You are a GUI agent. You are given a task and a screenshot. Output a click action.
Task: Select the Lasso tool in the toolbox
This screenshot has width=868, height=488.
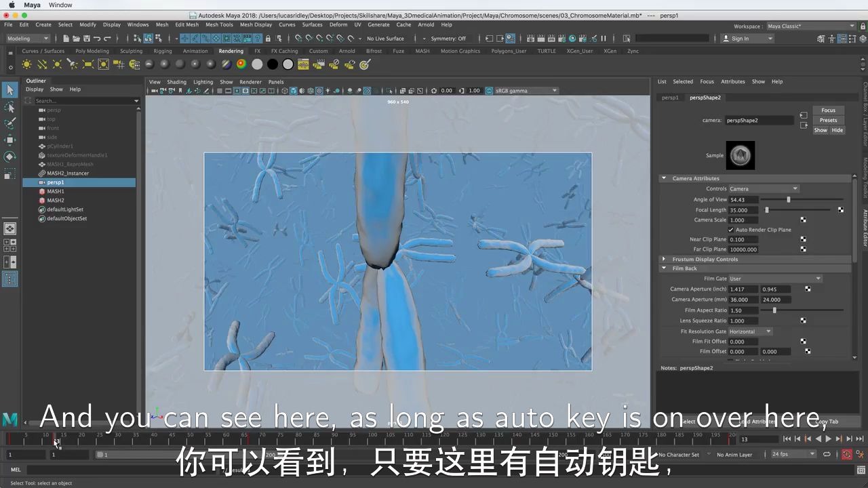click(9, 107)
